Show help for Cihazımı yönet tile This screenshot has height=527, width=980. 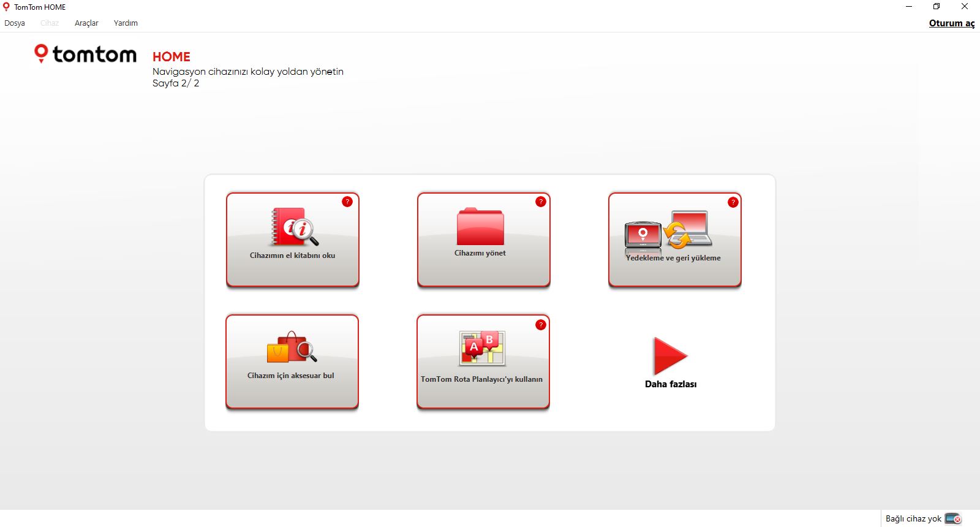click(541, 202)
